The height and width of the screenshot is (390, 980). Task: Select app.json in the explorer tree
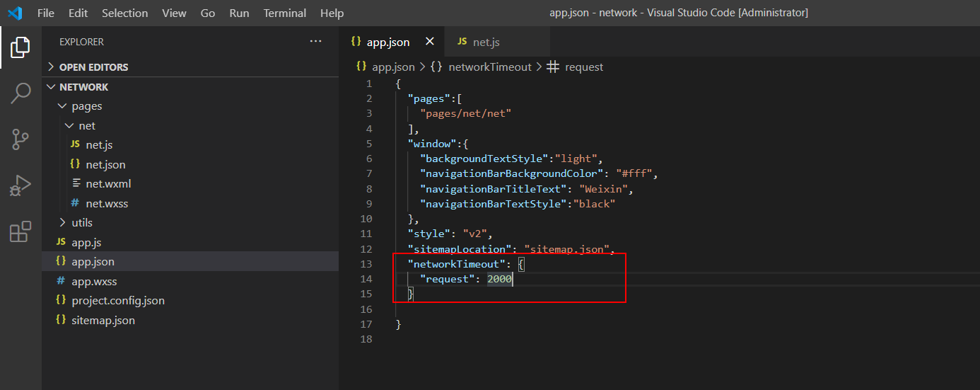pos(190,261)
